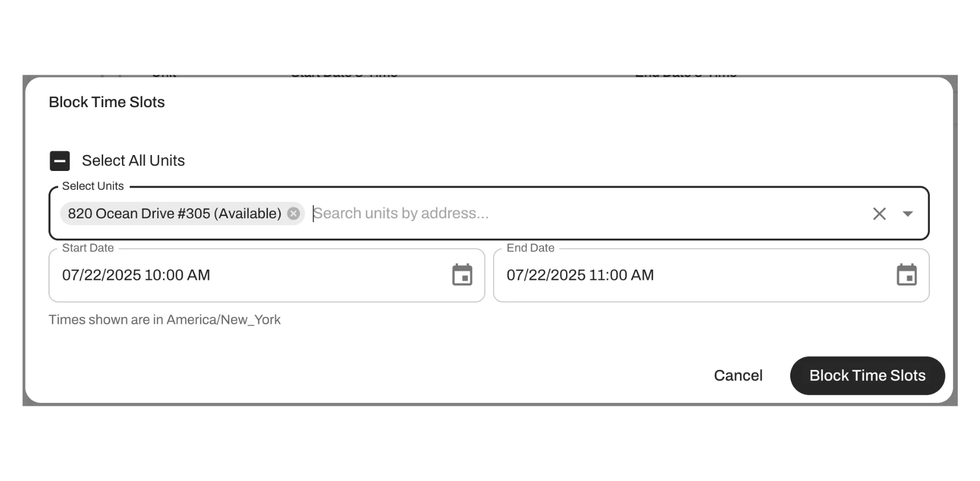Select the AM segment in End Date

[x=643, y=275]
